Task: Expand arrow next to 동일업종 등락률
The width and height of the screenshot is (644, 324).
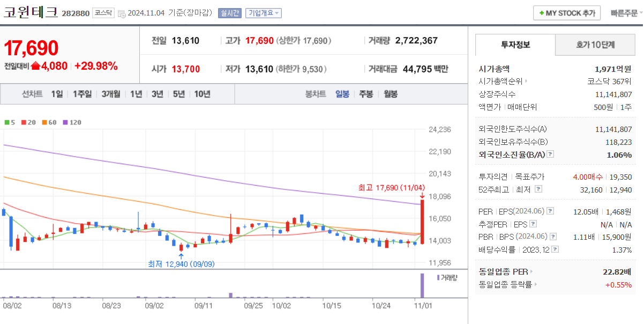Action: 536,285
